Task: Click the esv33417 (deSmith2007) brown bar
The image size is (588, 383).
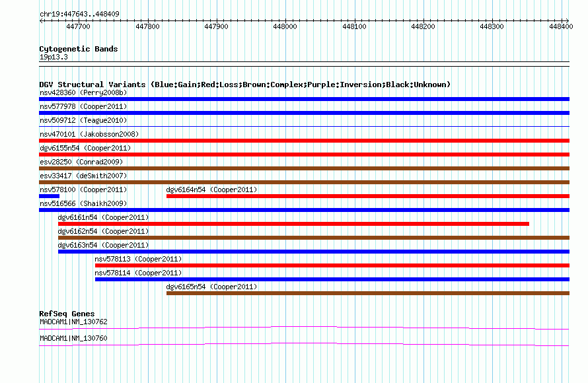Action: 304,182
